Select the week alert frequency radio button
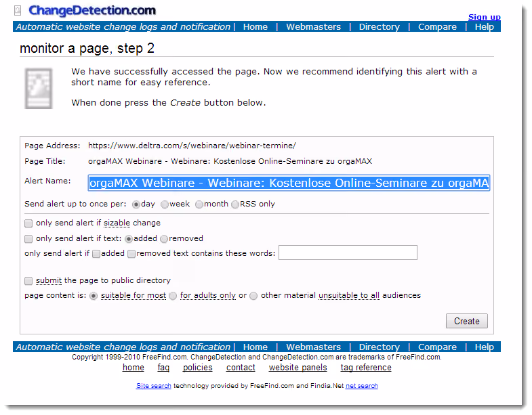Screen dimensions: 532x415 [x=165, y=204]
